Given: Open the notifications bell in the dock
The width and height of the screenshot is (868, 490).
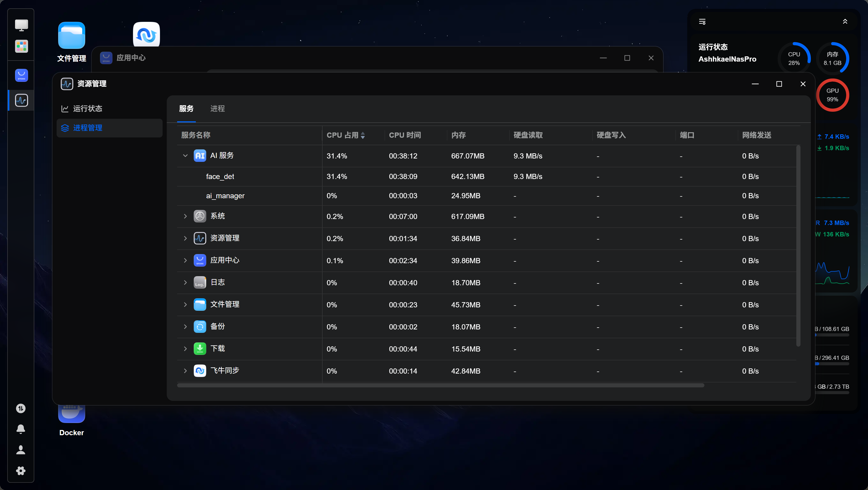Looking at the screenshot, I should (x=21, y=429).
